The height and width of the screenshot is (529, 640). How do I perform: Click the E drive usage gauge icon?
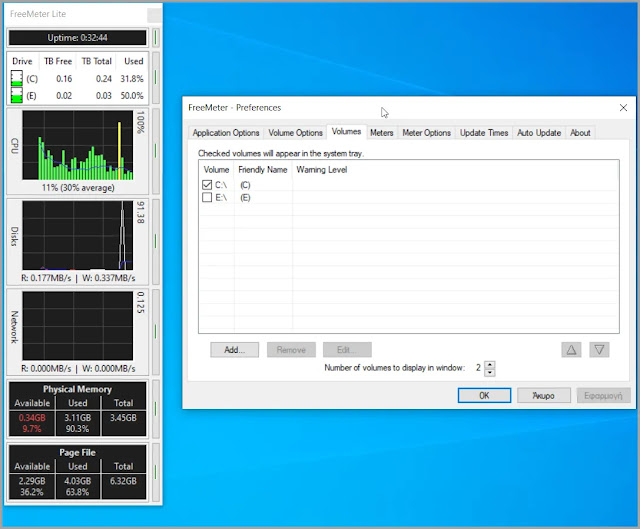pos(16,95)
